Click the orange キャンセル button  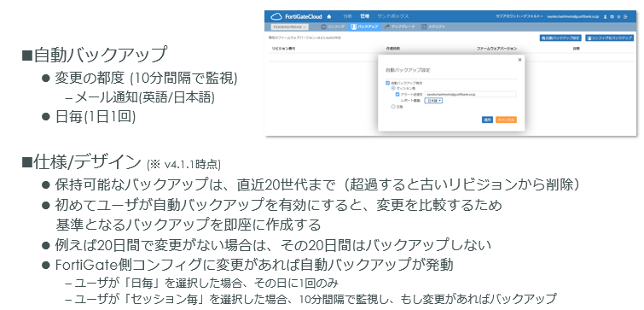pos(506,120)
